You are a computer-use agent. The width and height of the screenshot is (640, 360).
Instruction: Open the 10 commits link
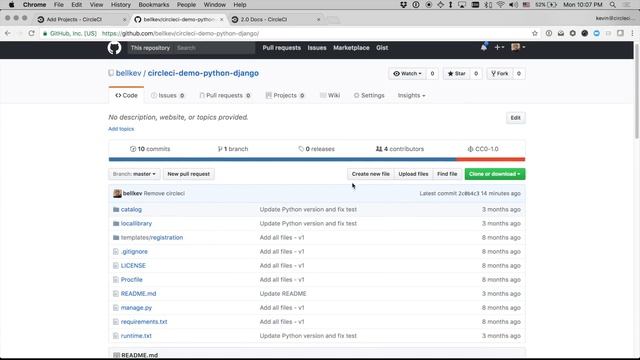coord(150,149)
